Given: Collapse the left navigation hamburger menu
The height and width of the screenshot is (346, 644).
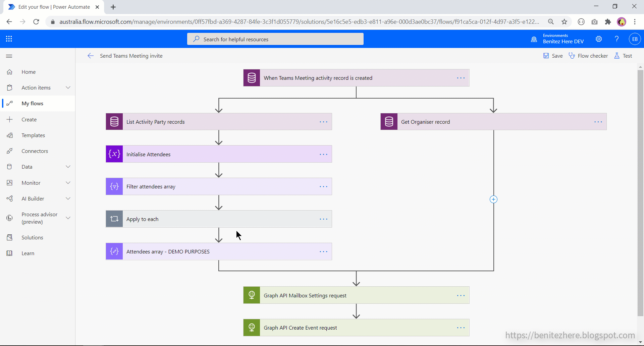Looking at the screenshot, I should pyautogui.click(x=9, y=56).
